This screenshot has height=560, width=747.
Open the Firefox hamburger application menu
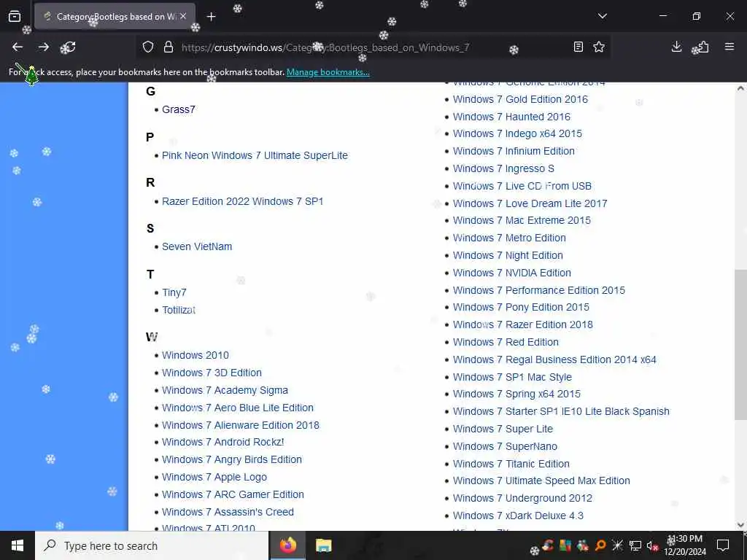(729, 47)
